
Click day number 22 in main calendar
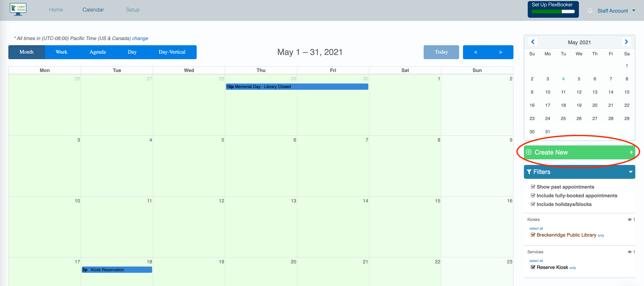437,262
